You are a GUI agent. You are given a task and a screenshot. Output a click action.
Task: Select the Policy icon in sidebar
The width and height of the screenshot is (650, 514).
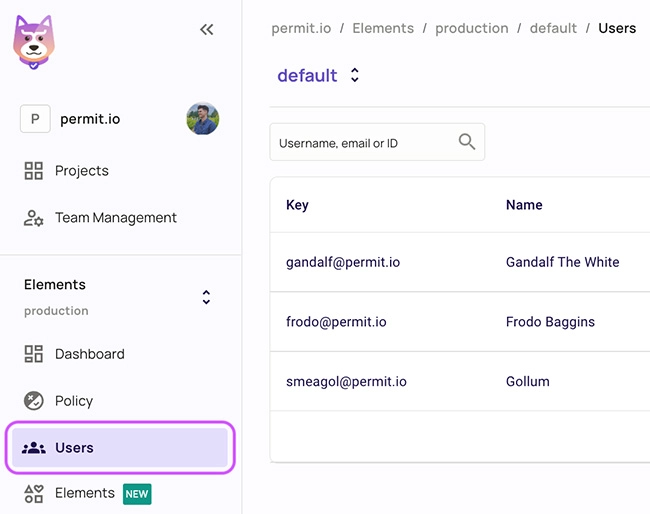tap(34, 400)
